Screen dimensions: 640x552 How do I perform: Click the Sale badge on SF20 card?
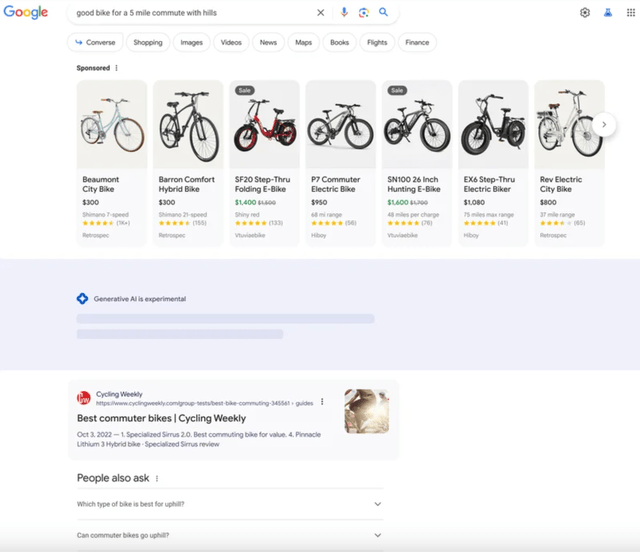tap(244, 91)
